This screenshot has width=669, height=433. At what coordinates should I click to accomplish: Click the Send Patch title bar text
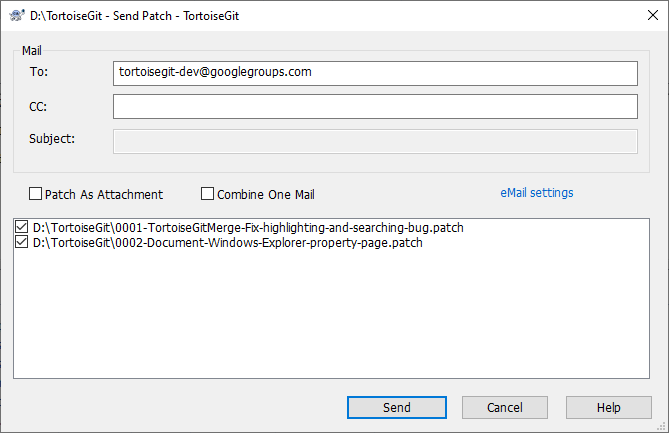134,16
